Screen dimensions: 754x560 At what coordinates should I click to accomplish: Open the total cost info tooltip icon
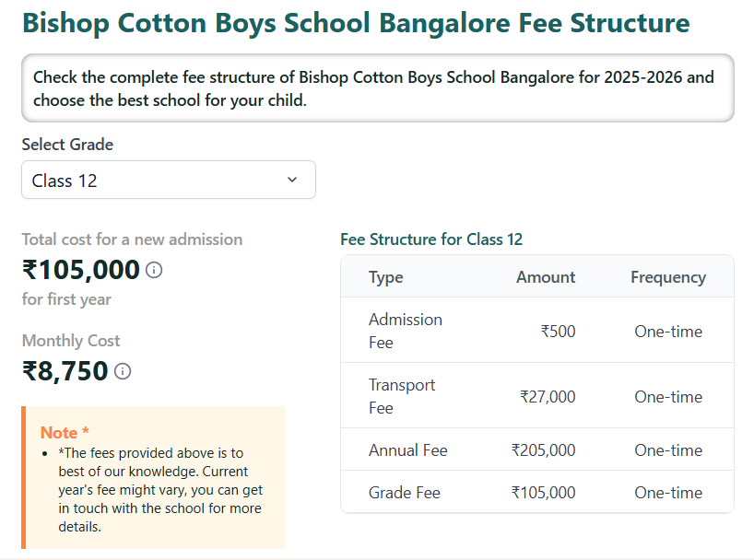click(x=154, y=270)
